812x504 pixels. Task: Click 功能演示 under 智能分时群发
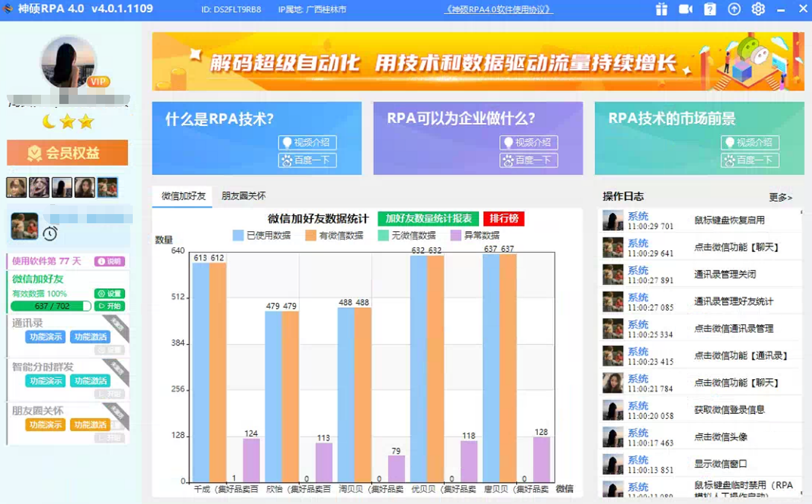click(45, 381)
